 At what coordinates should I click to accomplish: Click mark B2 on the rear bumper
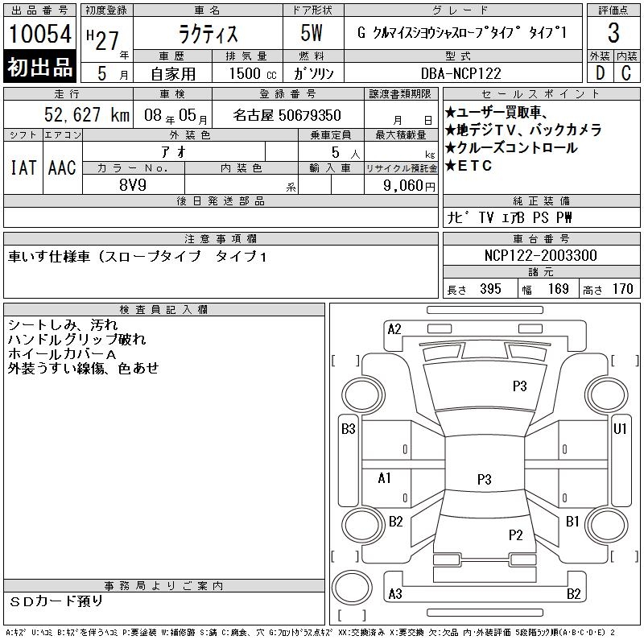(x=573, y=594)
